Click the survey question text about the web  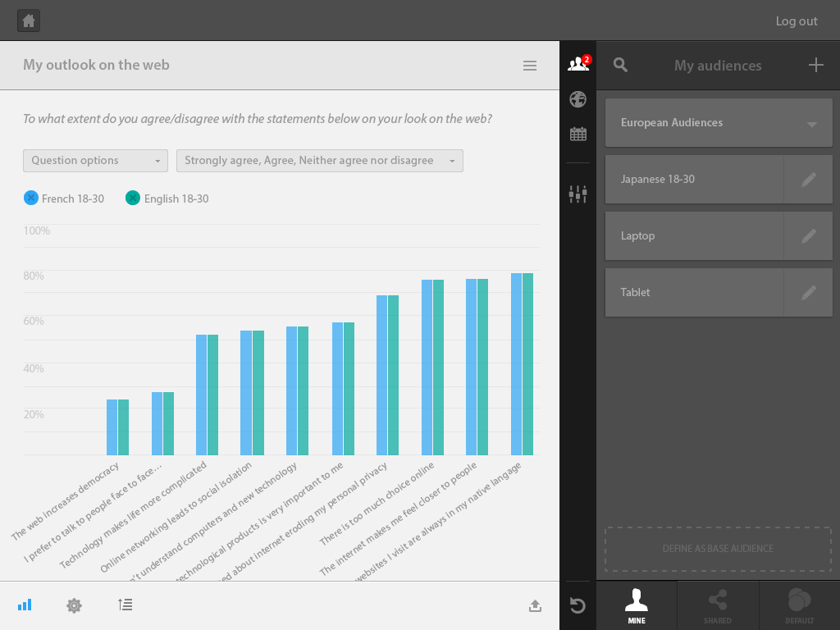pos(258,119)
